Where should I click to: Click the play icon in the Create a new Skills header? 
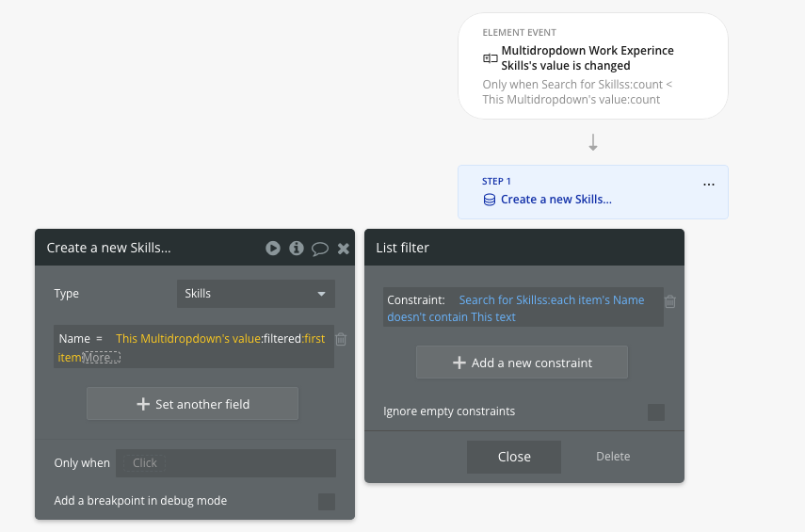point(273,249)
